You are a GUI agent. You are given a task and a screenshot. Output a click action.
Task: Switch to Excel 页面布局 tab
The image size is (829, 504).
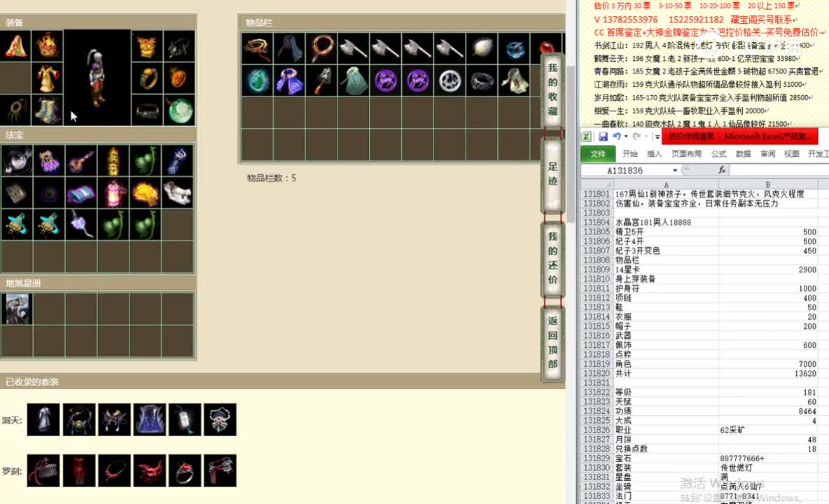686,154
